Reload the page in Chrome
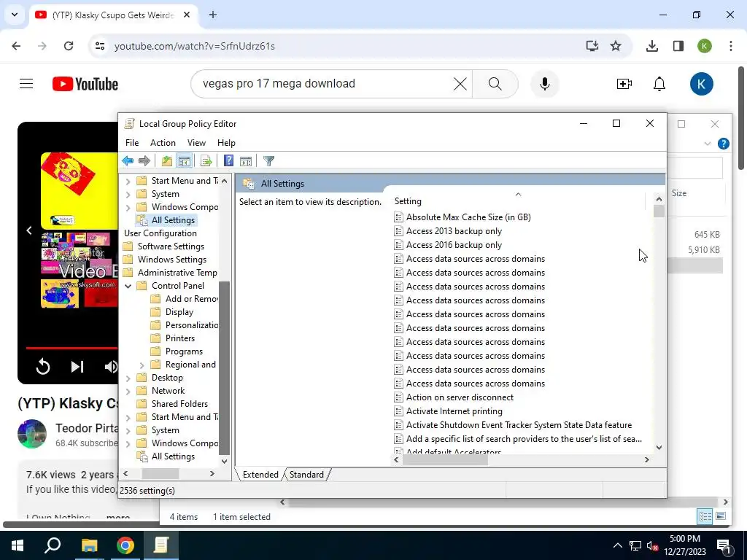Image resolution: width=747 pixels, height=560 pixels. [69, 46]
